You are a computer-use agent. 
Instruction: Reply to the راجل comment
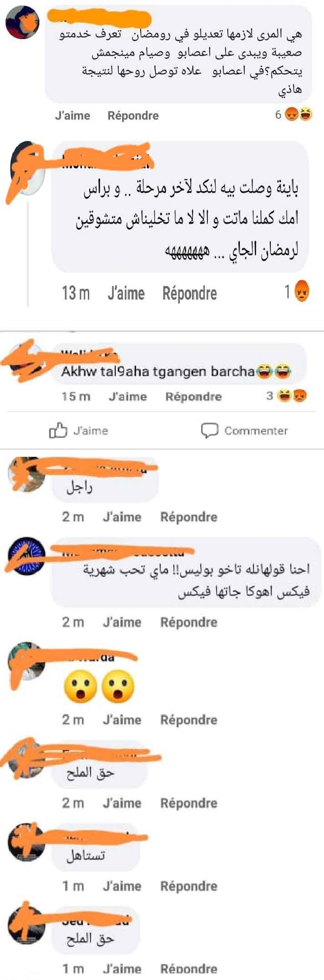point(189,517)
